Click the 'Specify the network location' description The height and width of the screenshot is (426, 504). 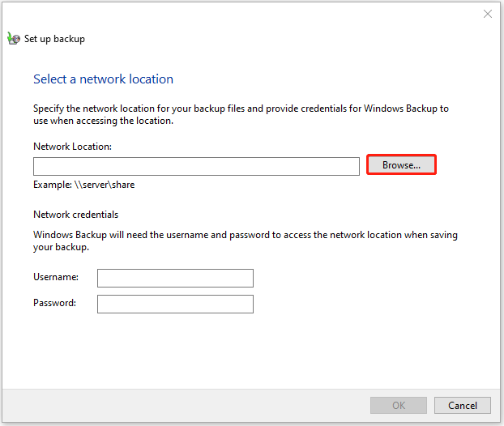tap(240, 114)
